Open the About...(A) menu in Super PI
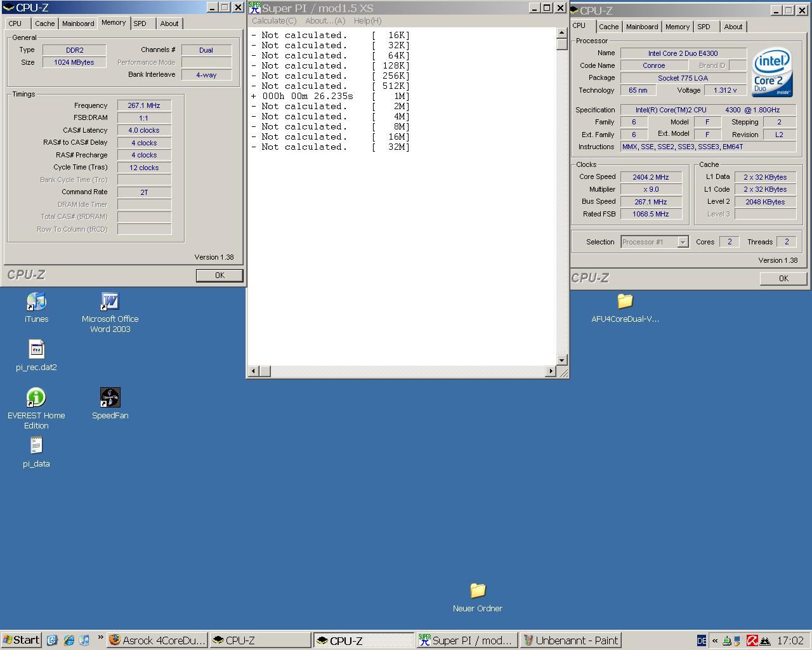812x650 pixels. pos(325,21)
